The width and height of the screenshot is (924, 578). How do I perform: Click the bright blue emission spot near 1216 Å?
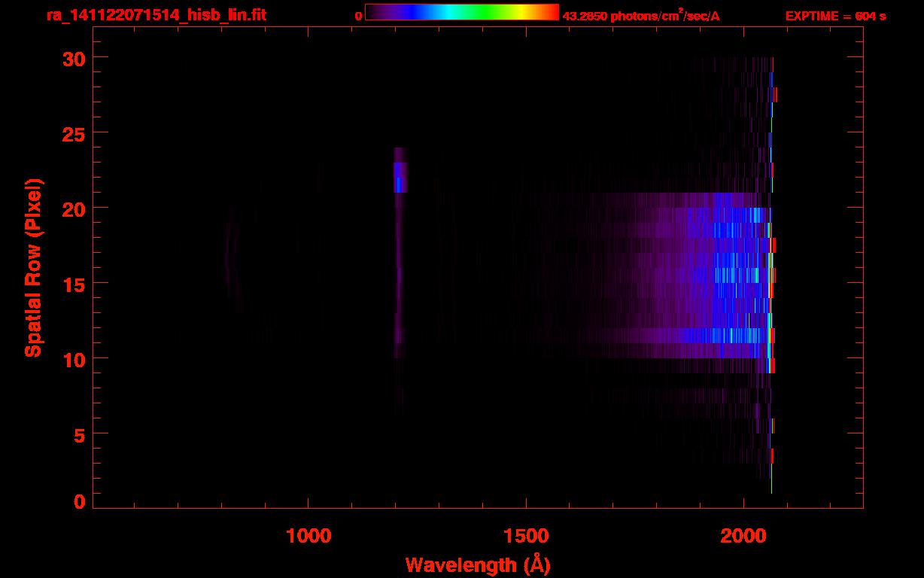pos(400,178)
